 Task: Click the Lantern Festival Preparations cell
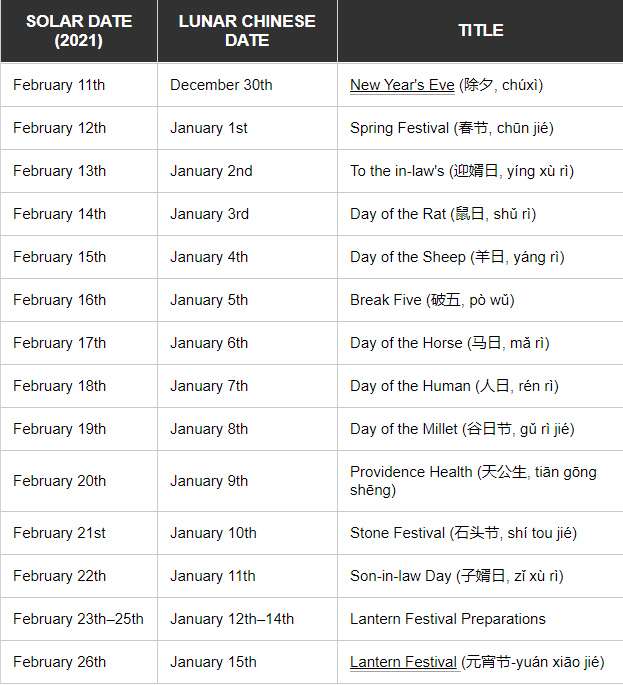tap(481, 619)
